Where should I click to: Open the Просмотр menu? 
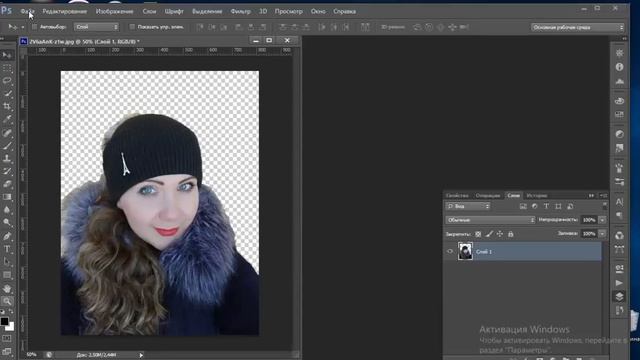click(289, 11)
